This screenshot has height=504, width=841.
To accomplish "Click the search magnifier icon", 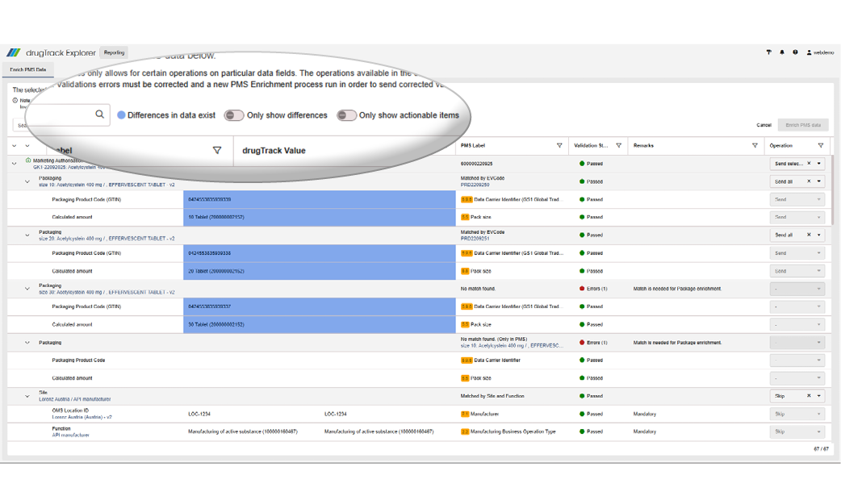I will pyautogui.click(x=99, y=115).
